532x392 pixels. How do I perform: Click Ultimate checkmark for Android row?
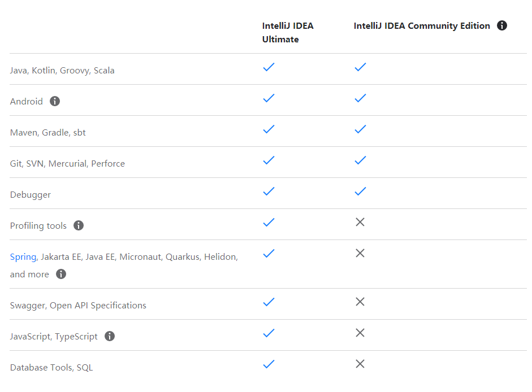coord(269,98)
